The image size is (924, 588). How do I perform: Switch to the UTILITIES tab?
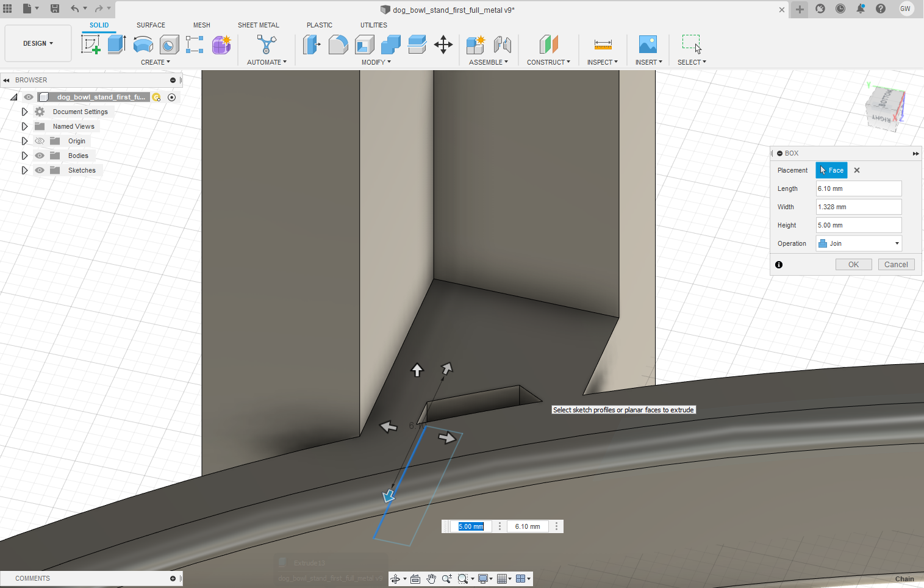coord(374,25)
